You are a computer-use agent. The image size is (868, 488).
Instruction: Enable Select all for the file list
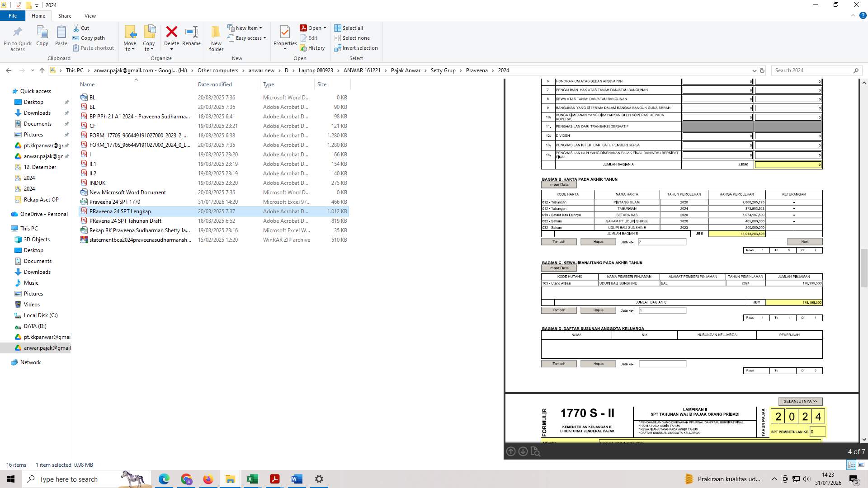pos(349,28)
